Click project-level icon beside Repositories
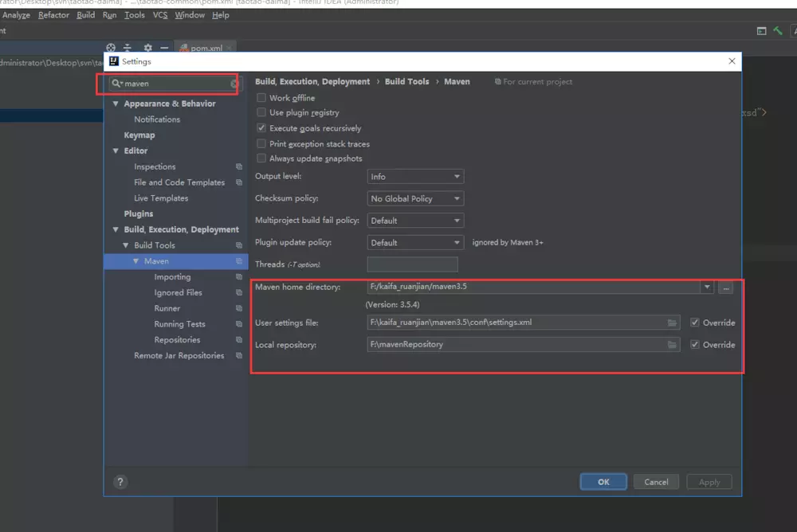This screenshot has width=797, height=532. tap(239, 340)
